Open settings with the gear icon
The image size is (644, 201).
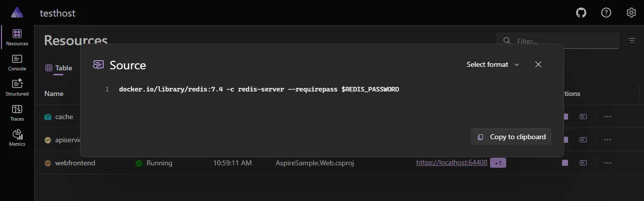pyautogui.click(x=631, y=13)
